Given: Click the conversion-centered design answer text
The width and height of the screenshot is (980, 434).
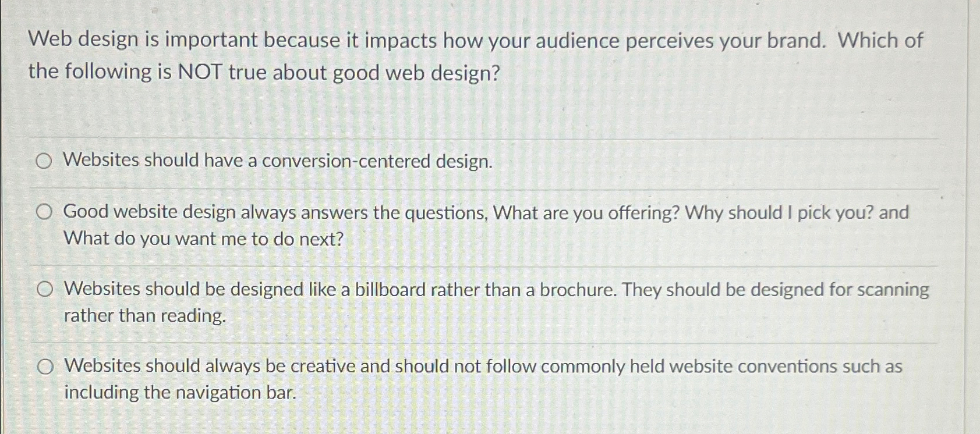Looking at the screenshot, I should [x=278, y=162].
